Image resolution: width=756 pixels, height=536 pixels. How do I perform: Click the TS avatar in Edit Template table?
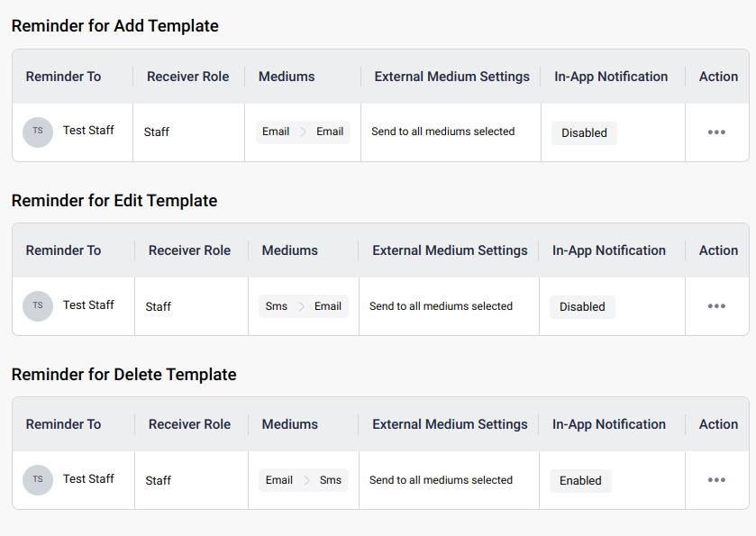[38, 305]
